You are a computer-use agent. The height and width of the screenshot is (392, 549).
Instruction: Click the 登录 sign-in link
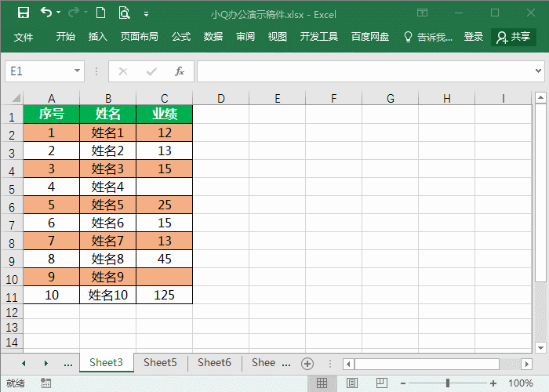474,37
